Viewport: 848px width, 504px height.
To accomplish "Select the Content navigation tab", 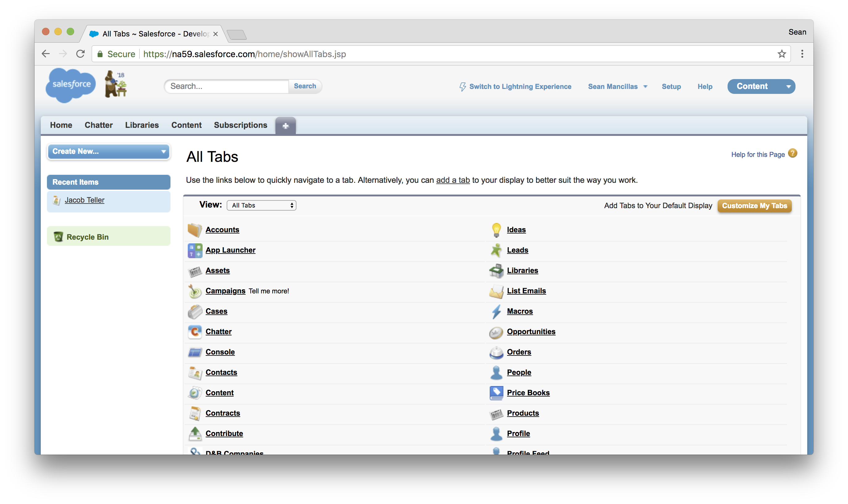I will (187, 125).
